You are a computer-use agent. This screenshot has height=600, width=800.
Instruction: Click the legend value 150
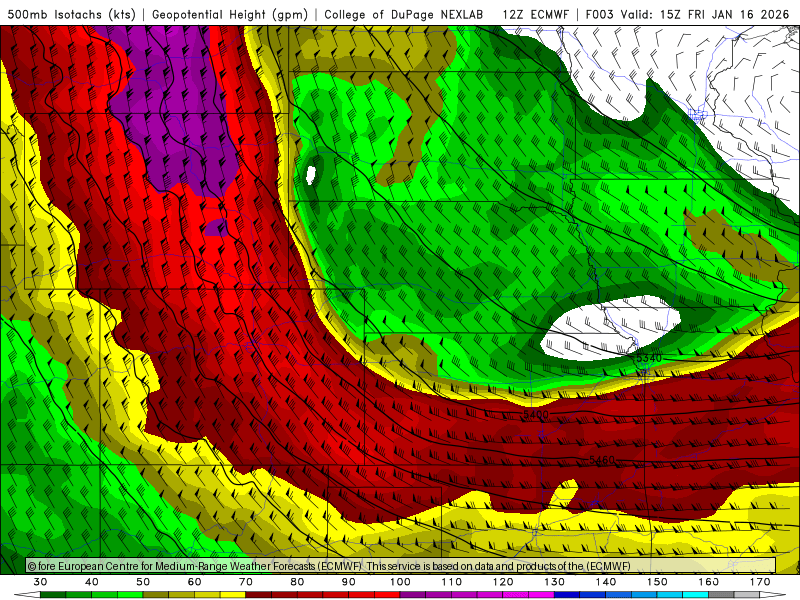tap(657, 582)
